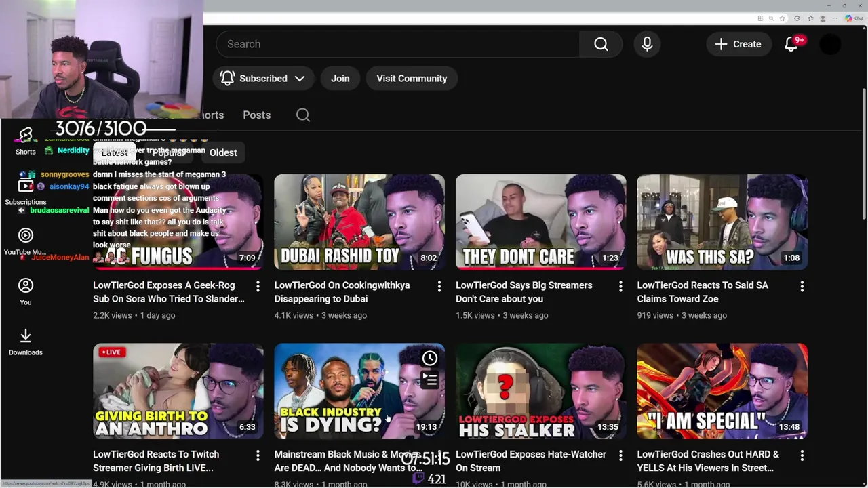Open Shorts in the left sidebar

26,141
